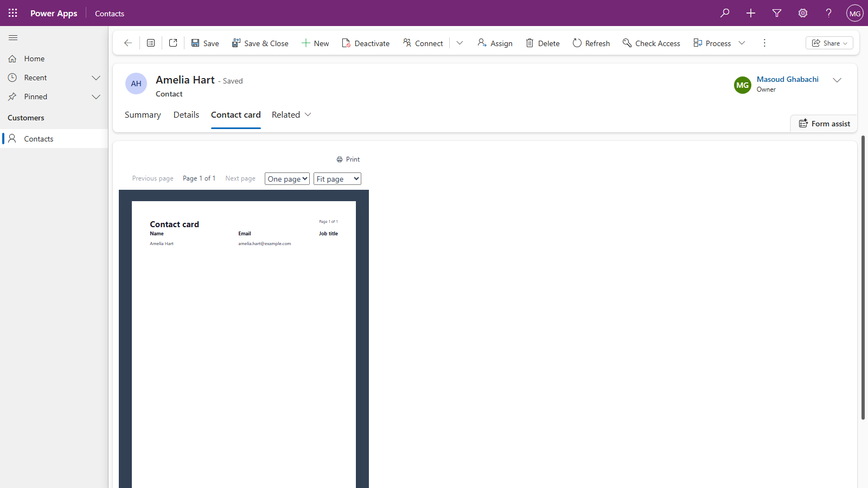The image size is (868, 488).
Task: Go to Home in navigation
Action: click(x=54, y=59)
